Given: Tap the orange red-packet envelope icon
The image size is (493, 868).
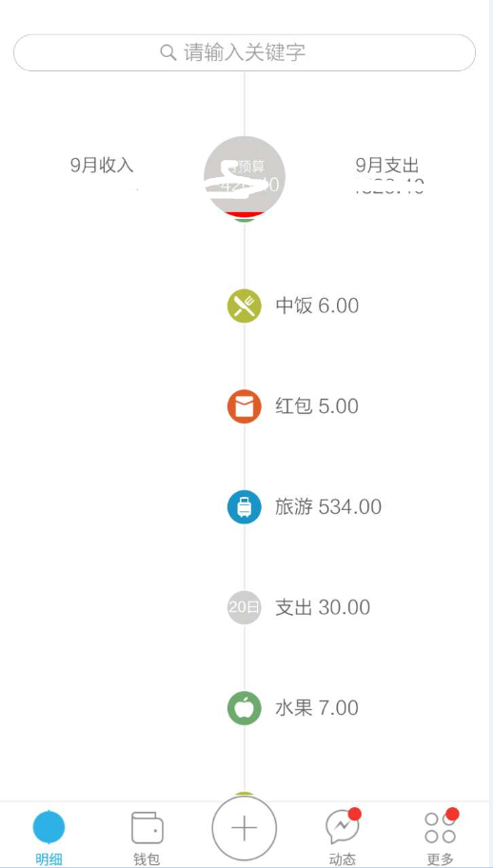Looking at the screenshot, I should pyautogui.click(x=244, y=406).
